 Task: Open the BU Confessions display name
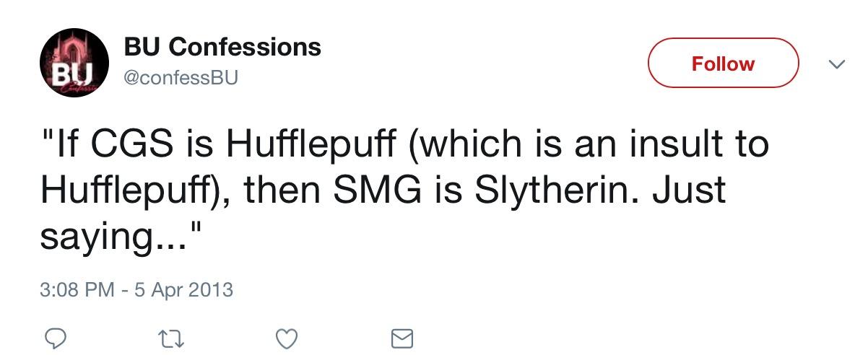point(222,48)
